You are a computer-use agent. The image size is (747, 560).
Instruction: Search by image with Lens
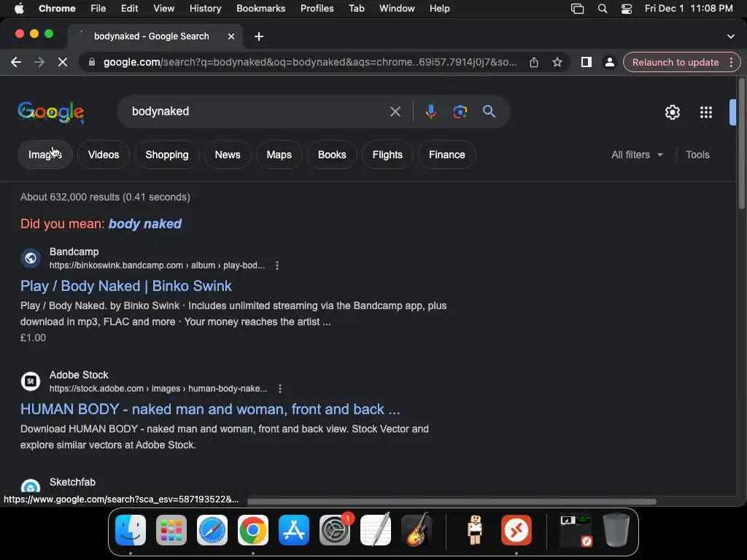(460, 112)
